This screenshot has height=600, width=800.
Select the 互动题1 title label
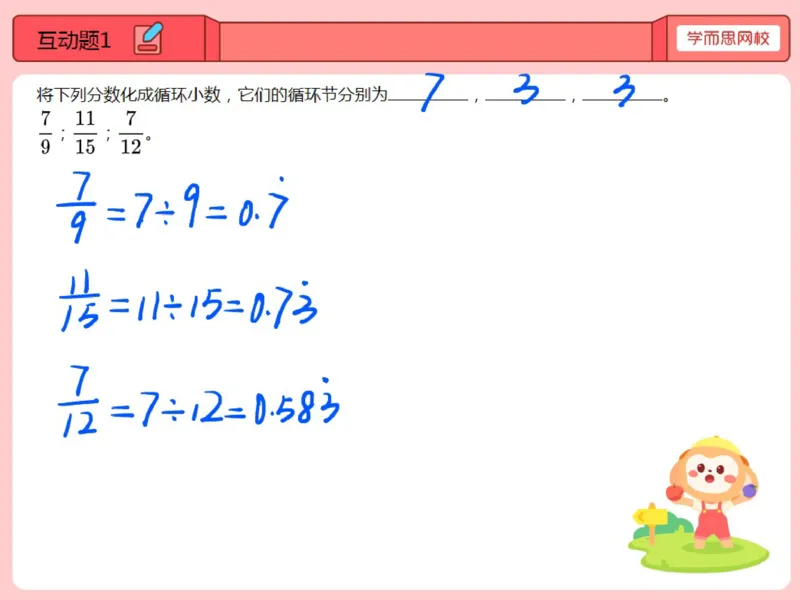tap(74, 40)
